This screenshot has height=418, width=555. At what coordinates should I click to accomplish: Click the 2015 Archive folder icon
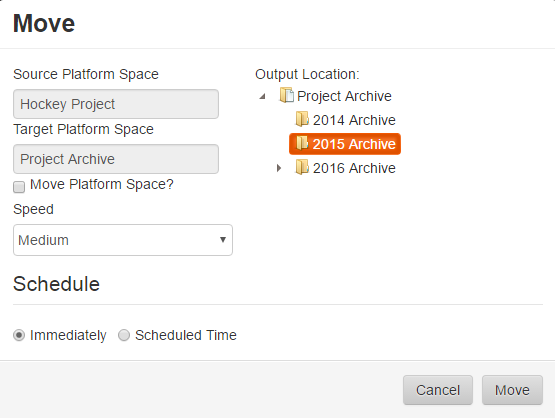click(x=302, y=143)
